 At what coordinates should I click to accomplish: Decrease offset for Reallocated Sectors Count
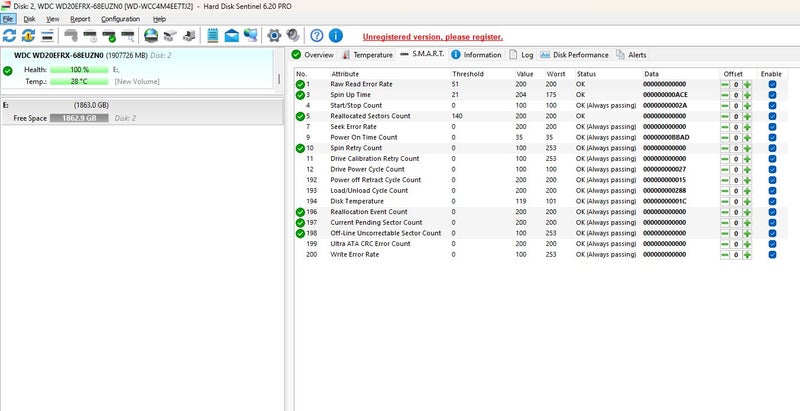(724, 116)
